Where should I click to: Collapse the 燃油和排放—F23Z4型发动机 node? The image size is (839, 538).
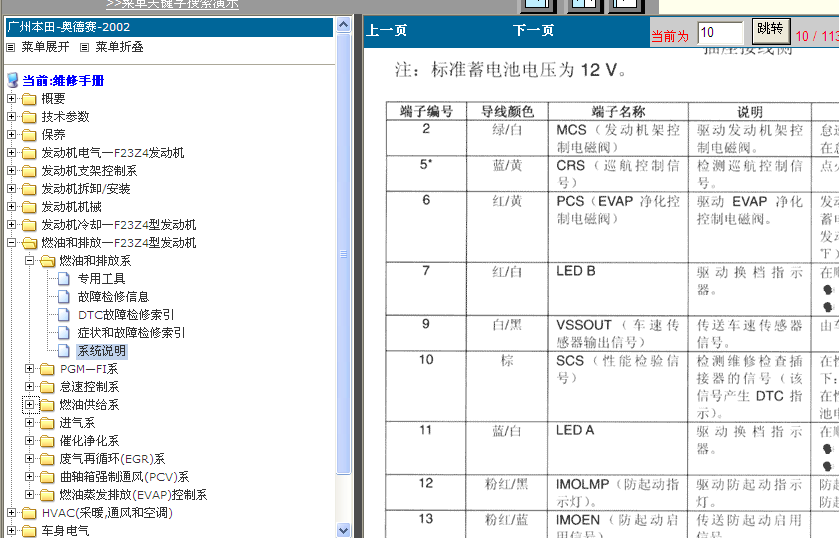(x=11, y=243)
